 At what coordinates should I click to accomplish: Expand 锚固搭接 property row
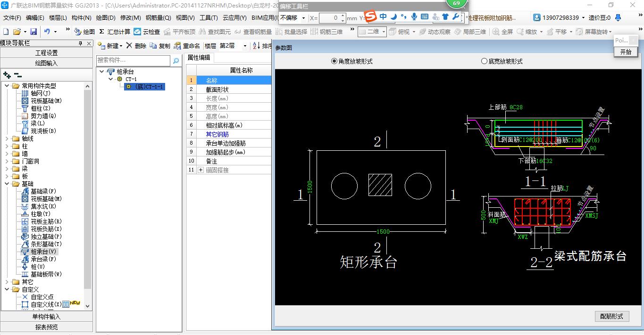201,170
